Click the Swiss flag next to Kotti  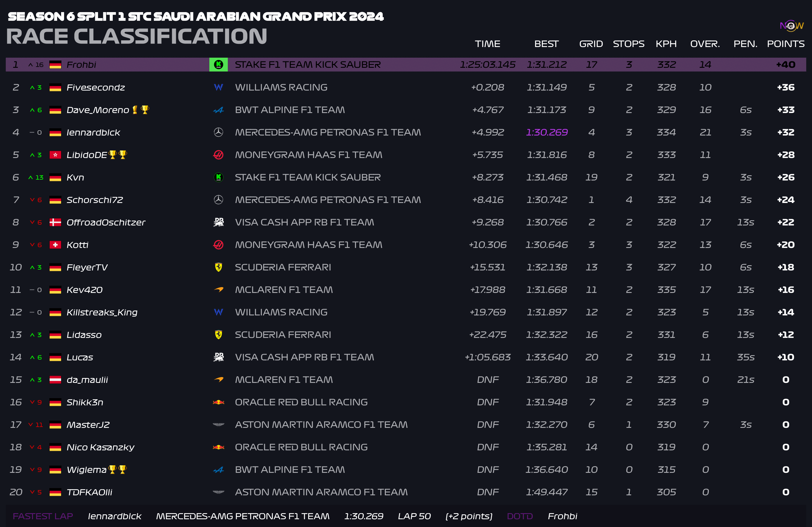click(x=55, y=245)
